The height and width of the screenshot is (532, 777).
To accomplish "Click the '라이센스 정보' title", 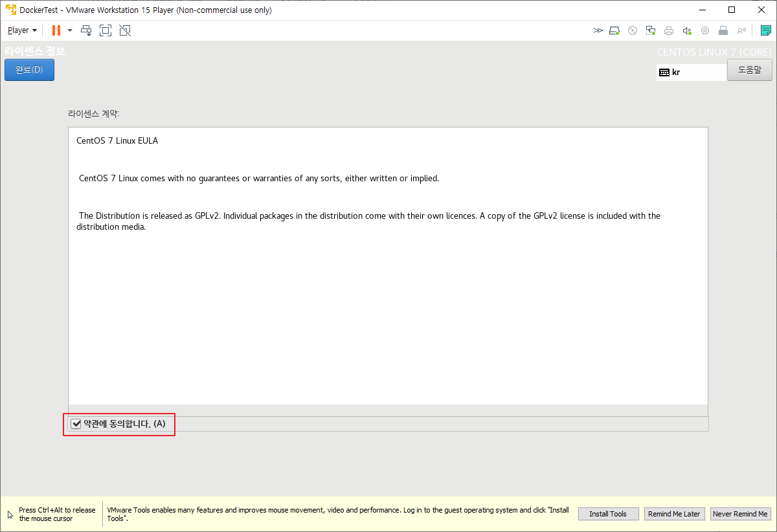I will [35, 51].
